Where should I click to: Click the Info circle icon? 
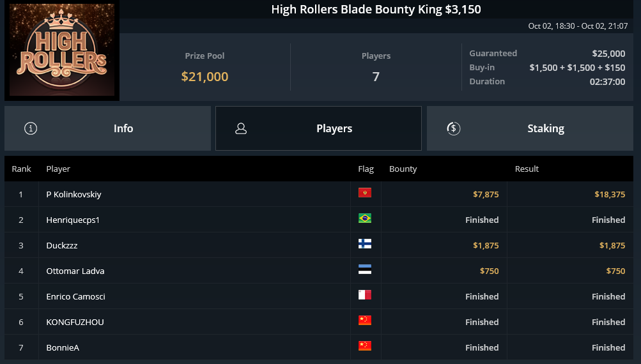click(x=31, y=128)
